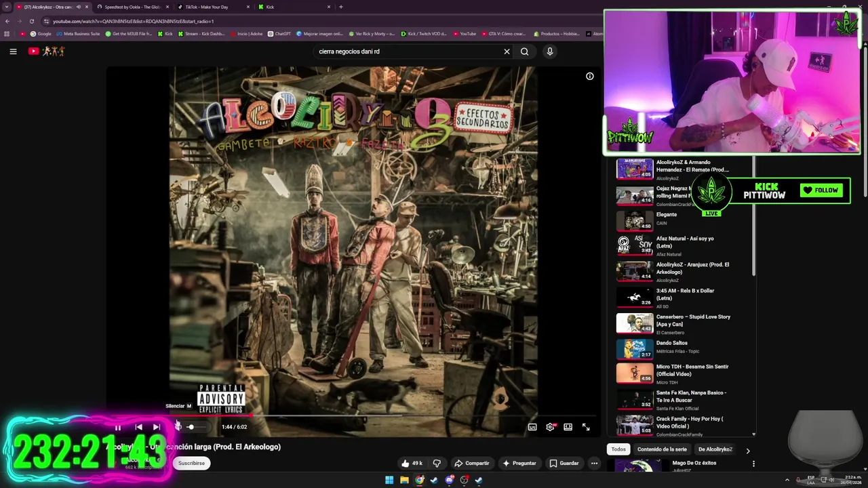Viewport: 868px width, 488px height.
Task: Open 'Inicio | Adobe' bookmark
Action: pyautogui.click(x=246, y=34)
